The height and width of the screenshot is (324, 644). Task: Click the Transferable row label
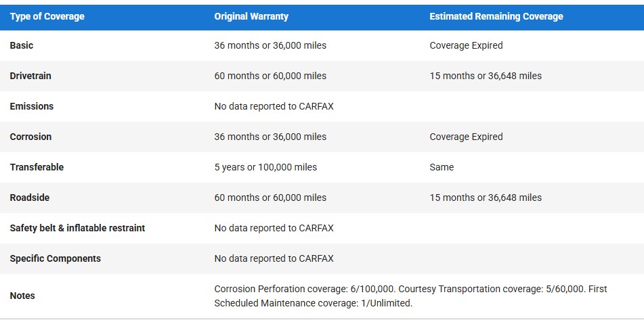[37, 167]
